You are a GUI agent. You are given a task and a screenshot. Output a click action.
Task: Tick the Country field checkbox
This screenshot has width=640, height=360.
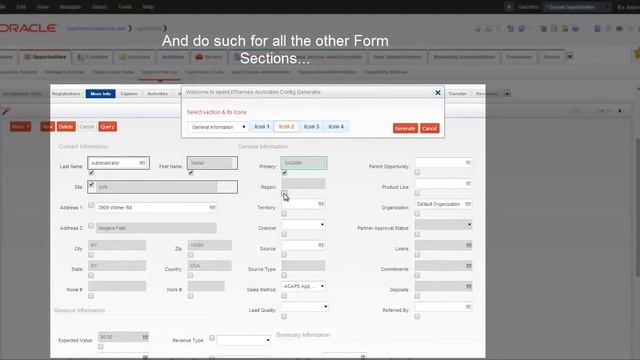[x=191, y=275]
